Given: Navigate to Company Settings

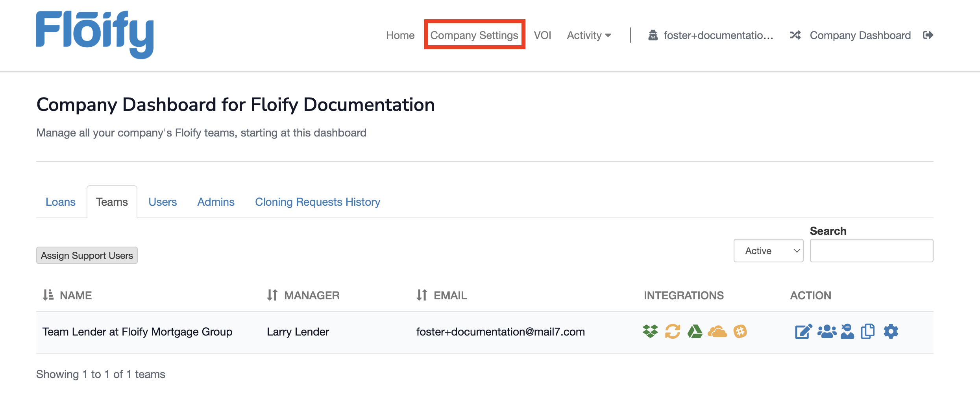Looking at the screenshot, I should (x=474, y=35).
